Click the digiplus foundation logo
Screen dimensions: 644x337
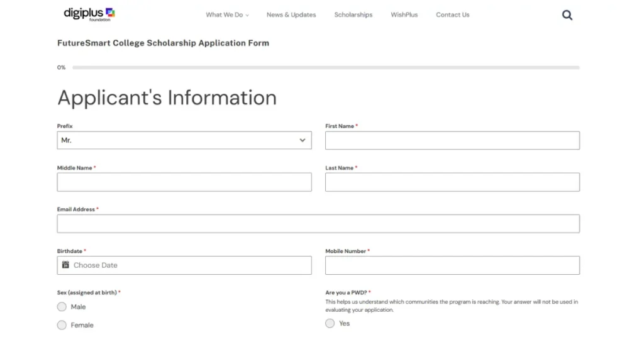[x=89, y=14]
